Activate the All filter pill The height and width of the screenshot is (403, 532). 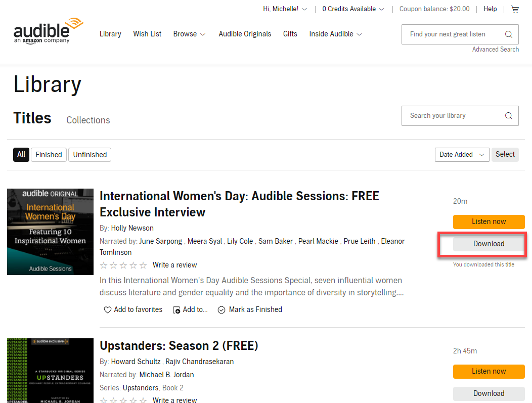21,154
